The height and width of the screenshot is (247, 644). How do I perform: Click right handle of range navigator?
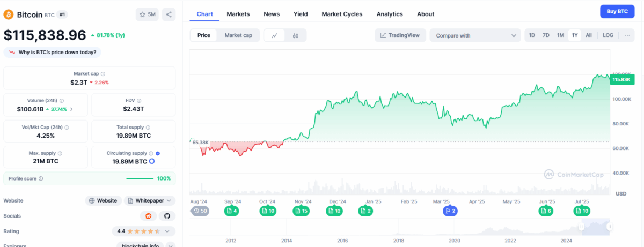609,227
